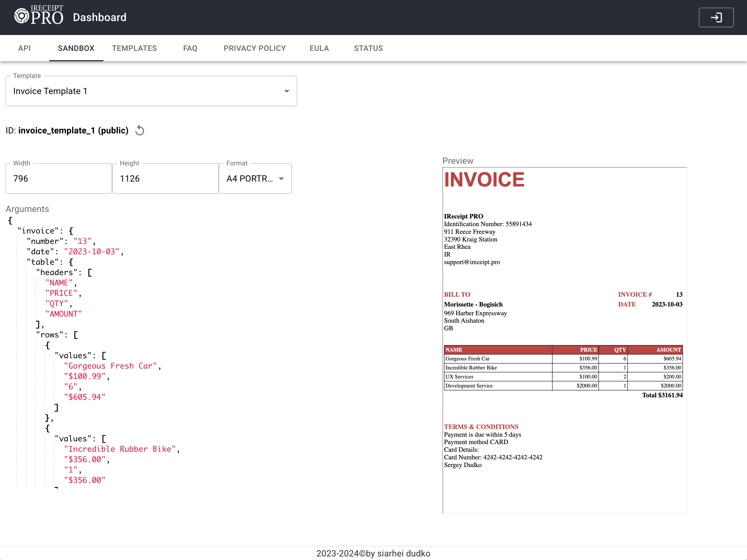Viewport: 747px width, 560px height.
Task: Click the Height input field
Action: click(x=165, y=179)
